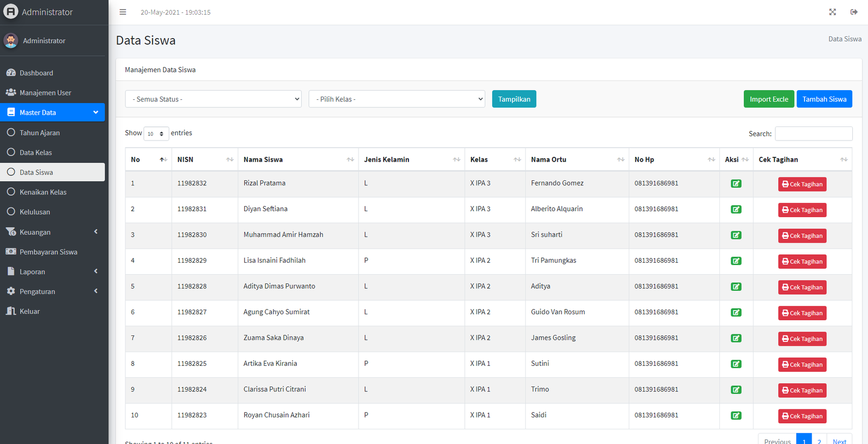The width and height of the screenshot is (868, 444).
Task: Open Data Kelas in sidebar
Action: point(36,153)
